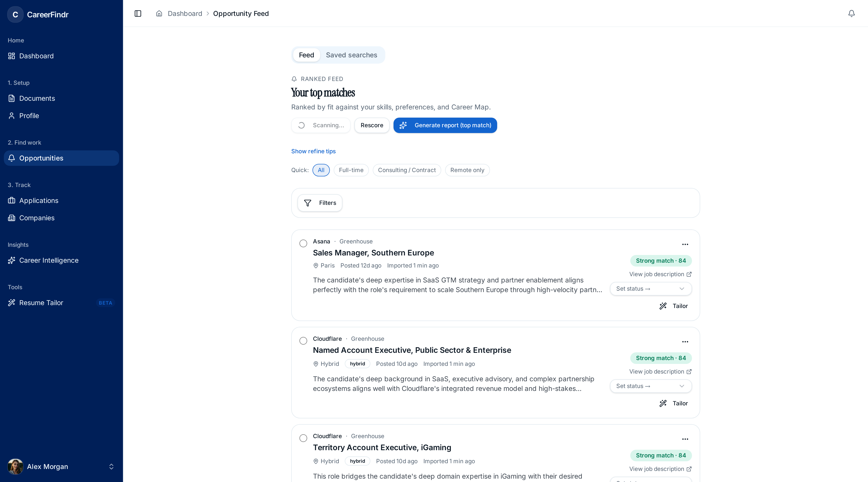Open the Sales Manager, Southern Europe title

pyautogui.click(x=373, y=253)
